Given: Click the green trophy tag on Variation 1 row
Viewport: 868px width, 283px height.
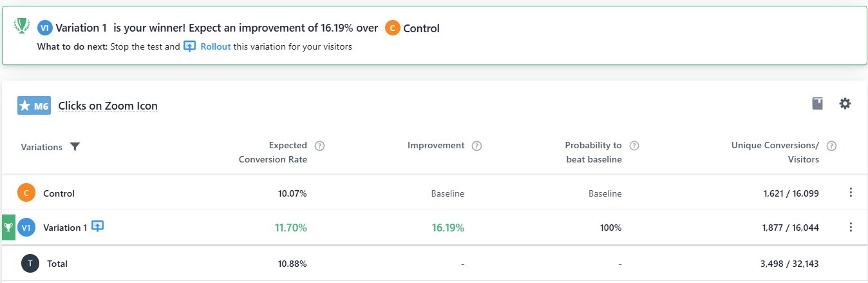Looking at the screenshot, I should click(x=8, y=227).
